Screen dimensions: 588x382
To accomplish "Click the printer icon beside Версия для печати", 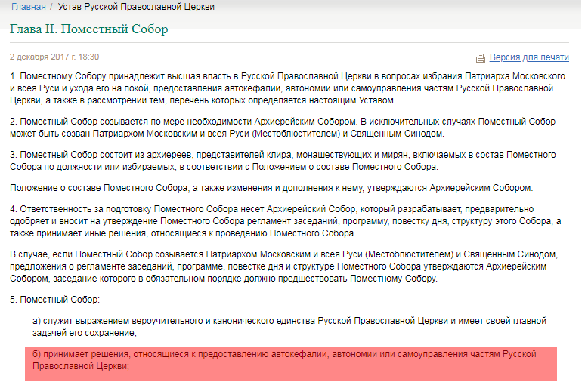I will (480, 57).
